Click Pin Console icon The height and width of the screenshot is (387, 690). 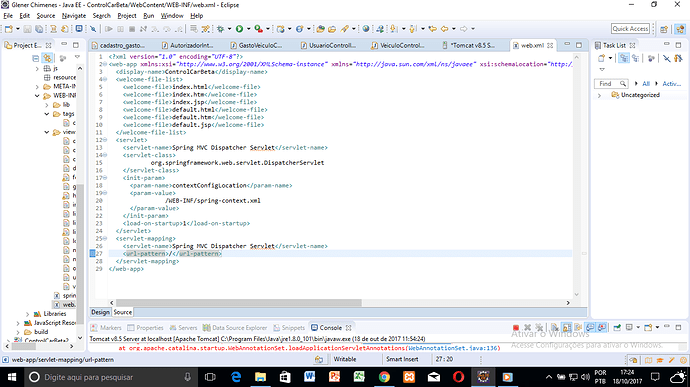click(x=617, y=328)
